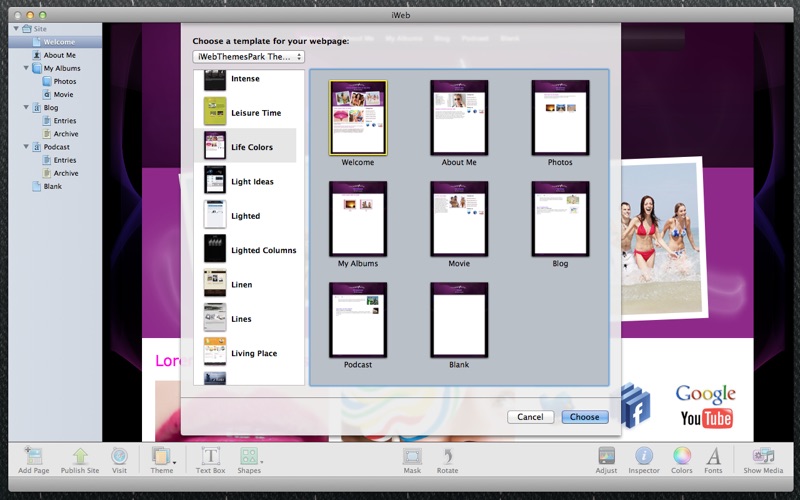Open the iWebThemesPark theme set dropdown
Image resolution: width=800 pixels, height=500 pixels.
[248, 57]
